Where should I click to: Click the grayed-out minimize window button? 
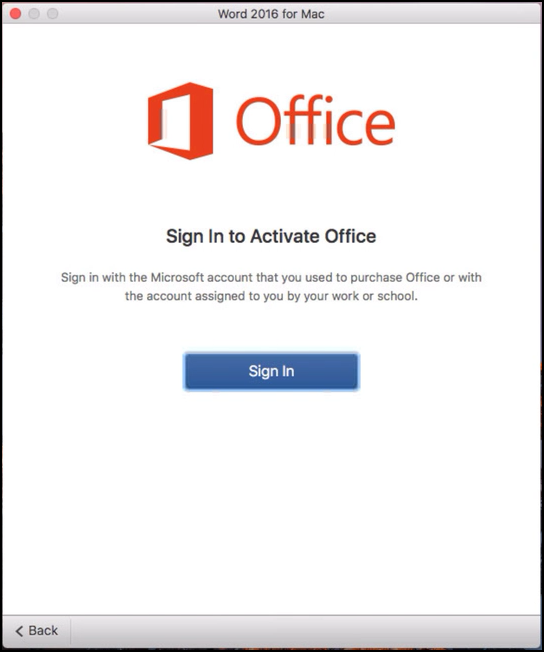(34, 14)
